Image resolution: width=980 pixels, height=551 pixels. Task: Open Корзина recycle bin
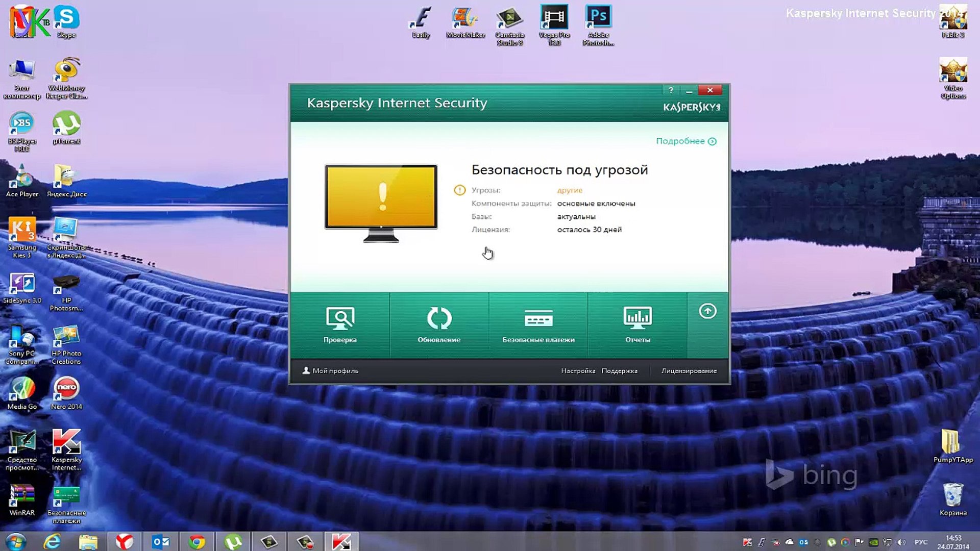(x=953, y=499)
